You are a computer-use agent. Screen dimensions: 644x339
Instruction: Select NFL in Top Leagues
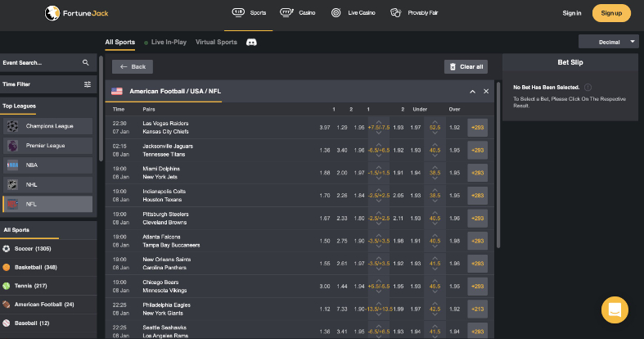[47, 204]
